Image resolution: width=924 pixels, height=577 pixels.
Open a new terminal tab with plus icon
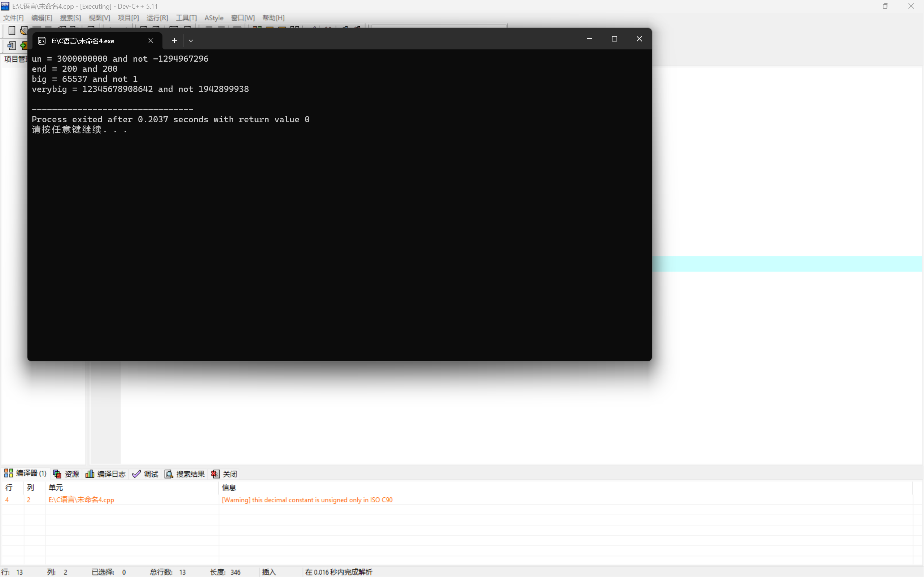(174, 41)
